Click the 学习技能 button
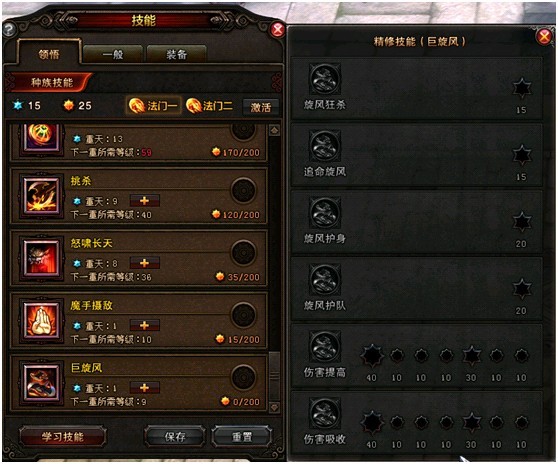Image resolution: width=558 pixels, height=464 pixels. pos(63,437)
